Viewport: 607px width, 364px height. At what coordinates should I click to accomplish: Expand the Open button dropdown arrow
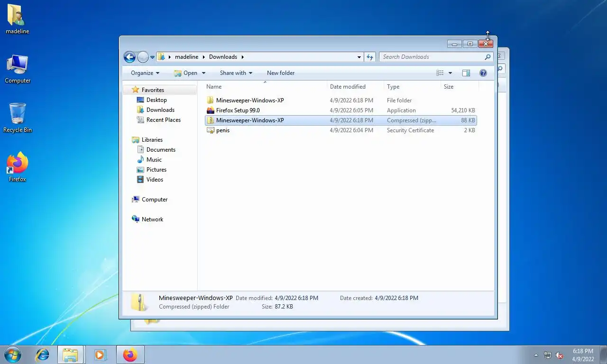click(203, 73)
